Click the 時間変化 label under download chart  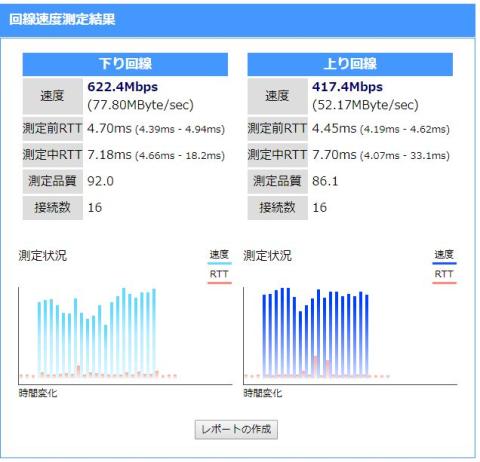click(x=38, y=393)
